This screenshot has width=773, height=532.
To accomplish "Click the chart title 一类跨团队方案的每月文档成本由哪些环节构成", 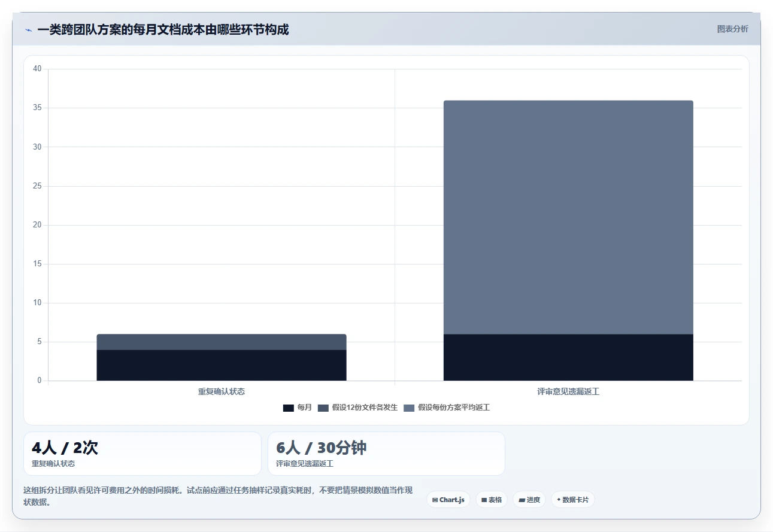I will point(163,29).
